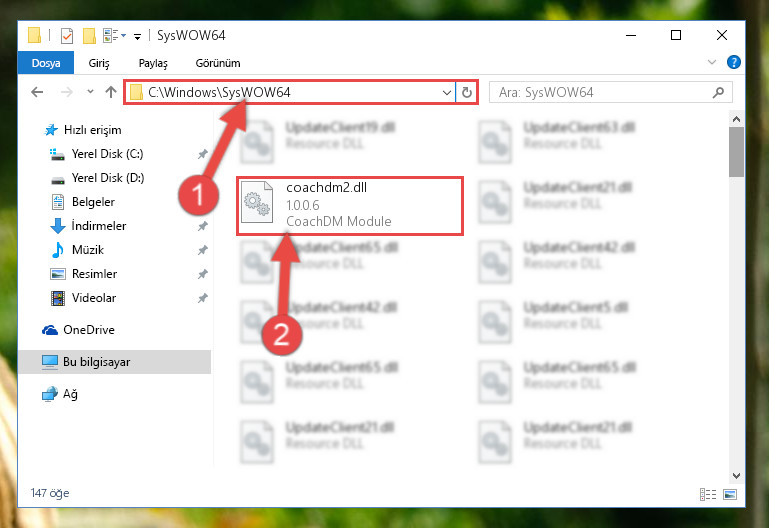This screenshot has height=528, width=769.
Task: Go forward with the forward arrow
Action: point(66,92)
